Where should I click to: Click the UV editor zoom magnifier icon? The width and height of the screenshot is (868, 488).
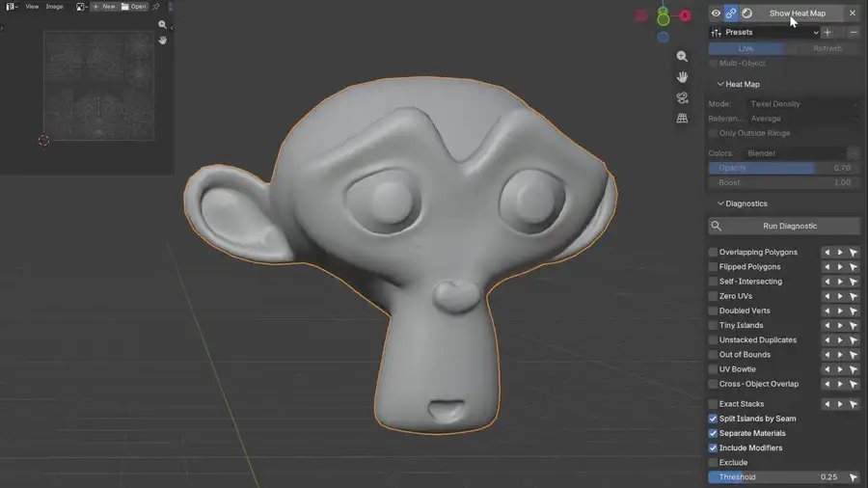tap(162, 25)
